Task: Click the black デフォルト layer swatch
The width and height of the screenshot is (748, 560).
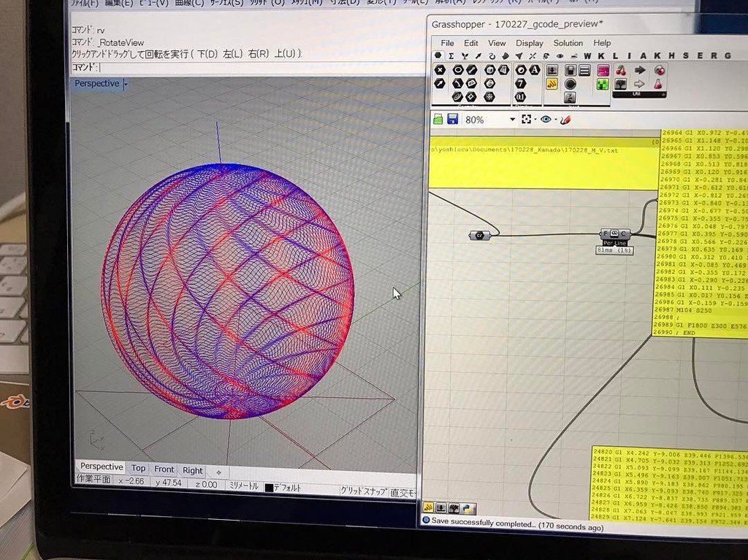Action: 269,488
